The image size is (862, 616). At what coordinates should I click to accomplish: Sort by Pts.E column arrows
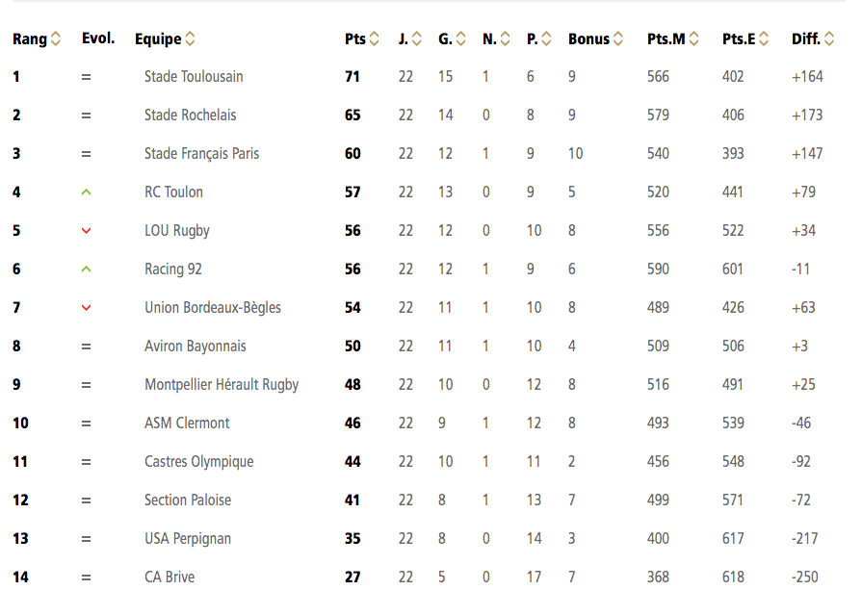[x=764, y=38]
